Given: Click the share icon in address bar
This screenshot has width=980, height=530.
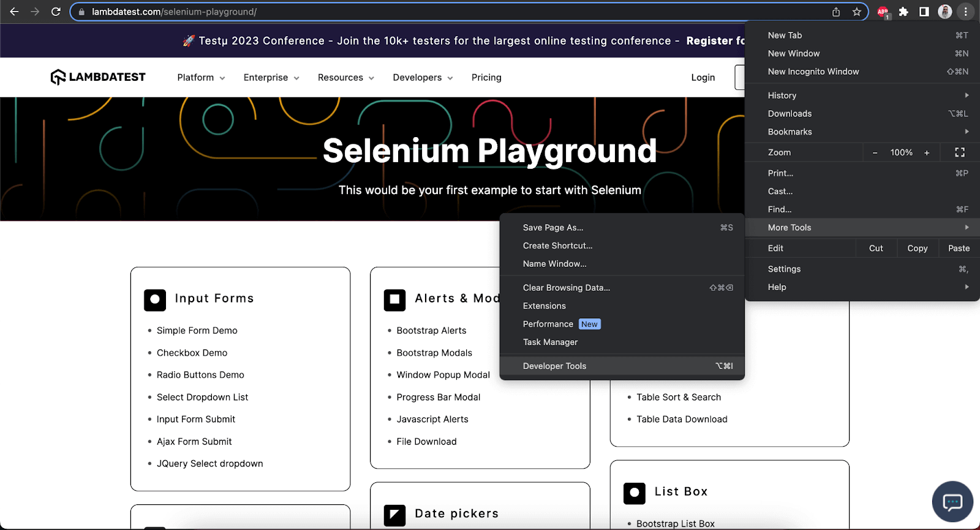Looking at the screenshot, I should (x=836, y=12).
